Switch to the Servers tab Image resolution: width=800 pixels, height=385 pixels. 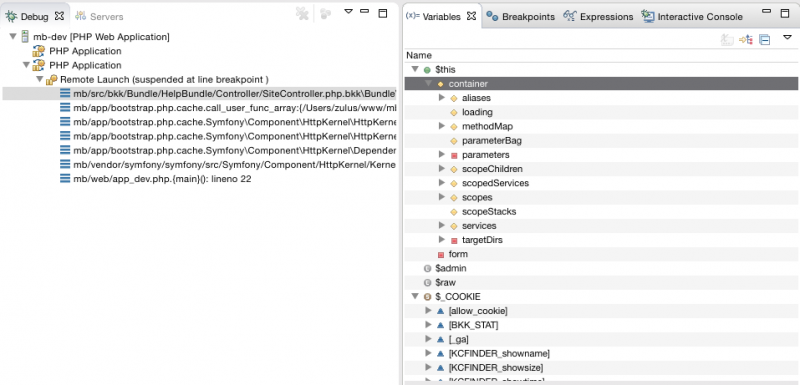point(99,16)
